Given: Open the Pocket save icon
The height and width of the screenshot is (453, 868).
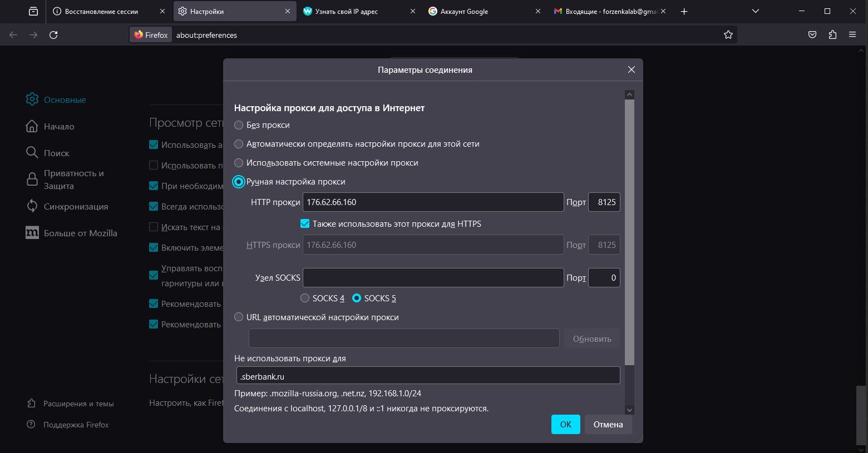Looking at the screenshot, I should (812, 35).
